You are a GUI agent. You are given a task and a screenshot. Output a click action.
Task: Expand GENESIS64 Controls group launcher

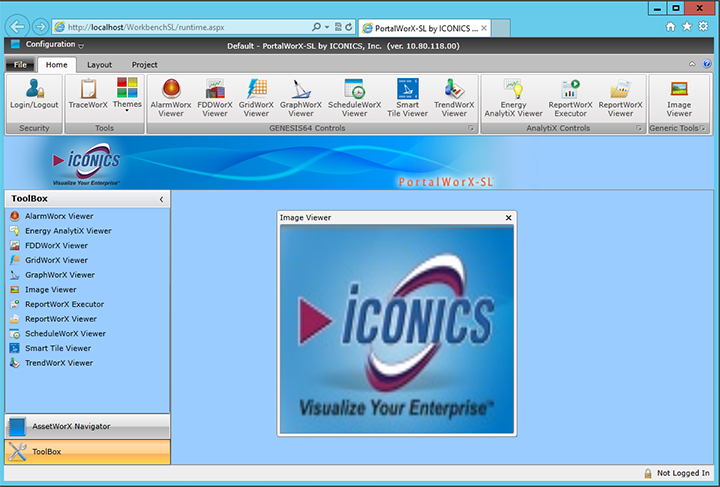pos(471,129)
